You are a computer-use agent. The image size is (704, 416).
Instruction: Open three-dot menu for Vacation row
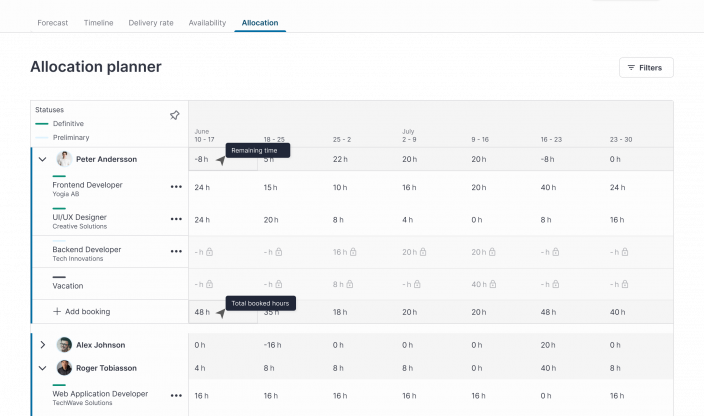pyautogui.click(x=176, y=283)
